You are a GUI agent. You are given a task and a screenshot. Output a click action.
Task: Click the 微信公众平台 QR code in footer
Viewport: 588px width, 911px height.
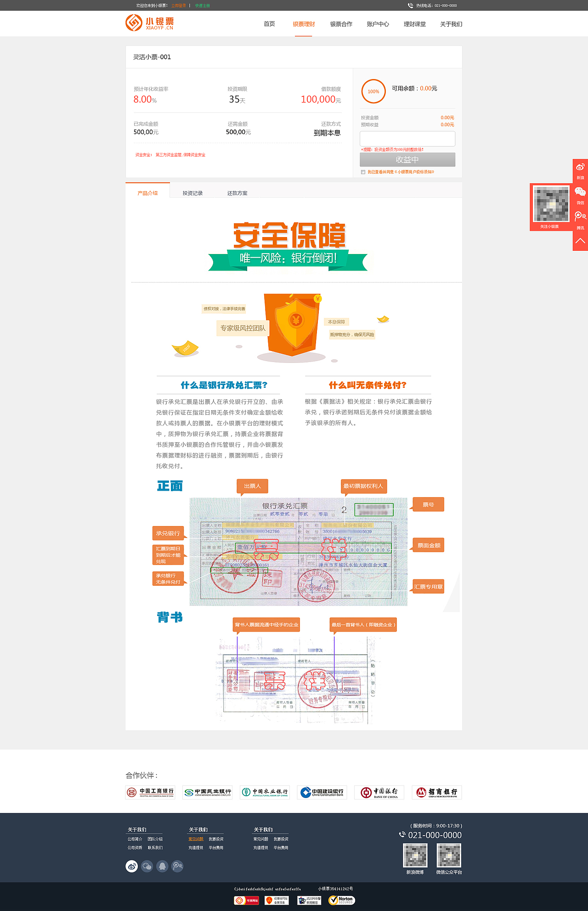449,855
